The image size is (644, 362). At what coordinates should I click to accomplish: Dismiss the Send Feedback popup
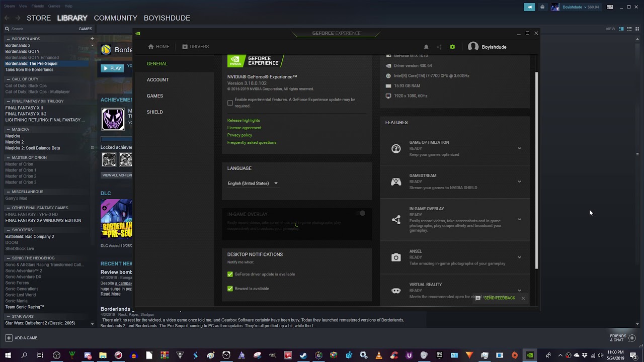pos(523,298)
